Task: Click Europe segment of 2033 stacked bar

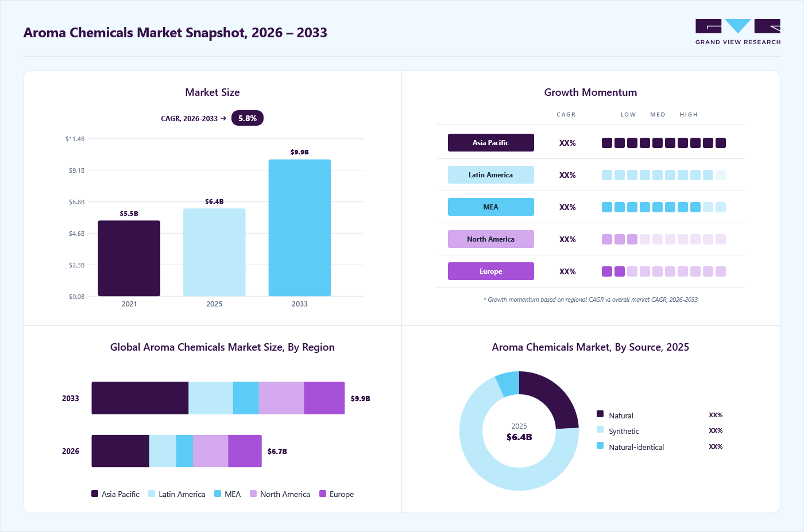Action: tap(324, 398)
